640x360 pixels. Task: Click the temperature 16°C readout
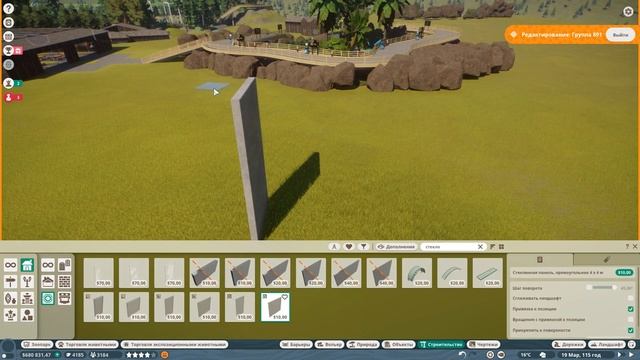(526, 355)
